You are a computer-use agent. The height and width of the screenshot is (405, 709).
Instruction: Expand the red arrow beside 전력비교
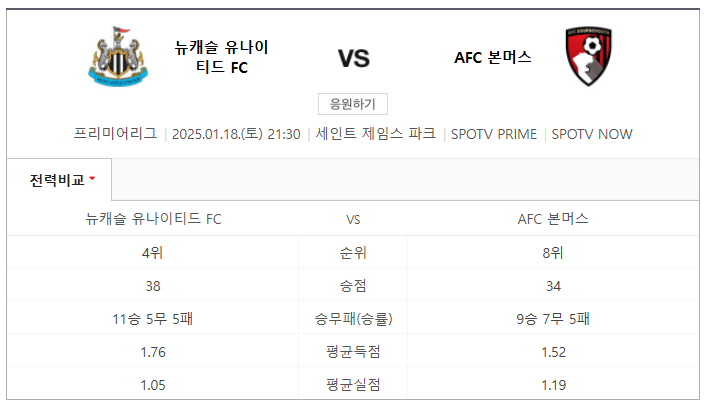92,179
